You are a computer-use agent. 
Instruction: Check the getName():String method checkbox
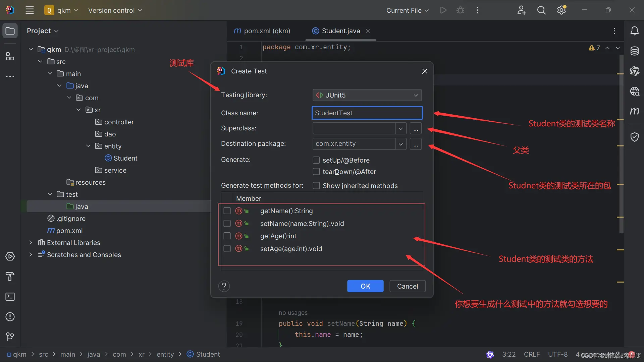227,211
